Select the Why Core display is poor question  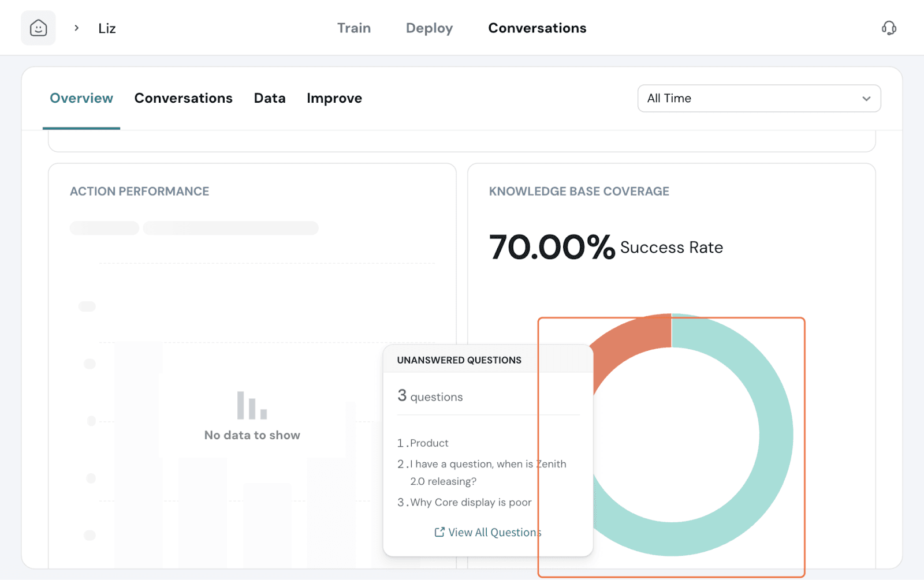tap(470, 502)
